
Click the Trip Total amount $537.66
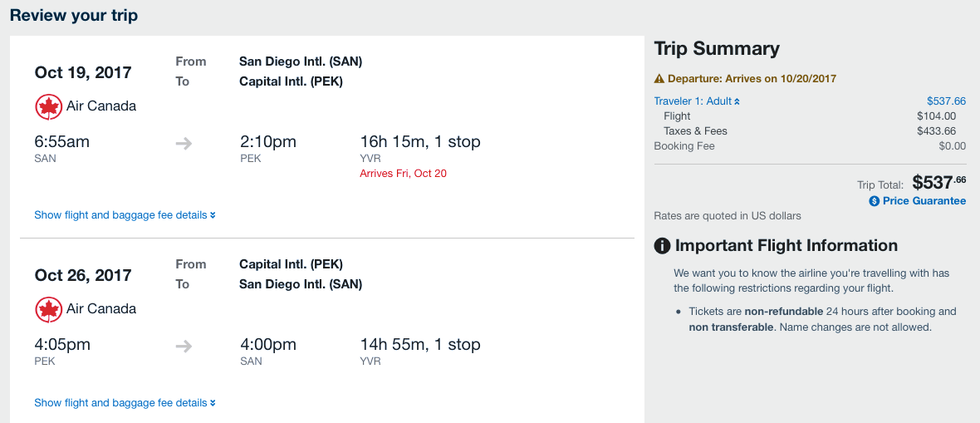[x=938, y=182]
